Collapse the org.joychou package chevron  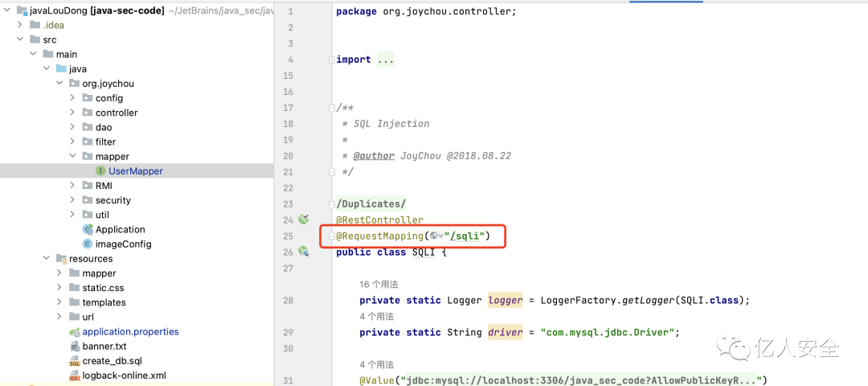click(59, 84)
